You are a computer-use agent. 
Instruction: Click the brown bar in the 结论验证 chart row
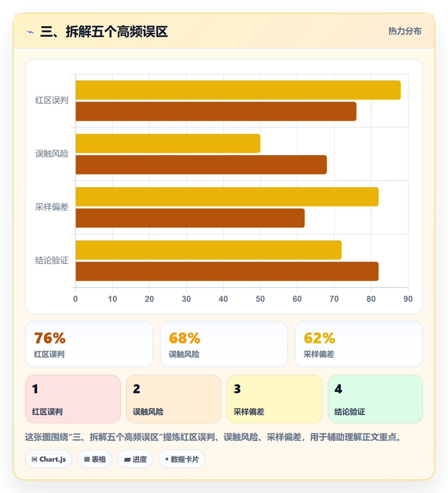click(x=227, y=271)
